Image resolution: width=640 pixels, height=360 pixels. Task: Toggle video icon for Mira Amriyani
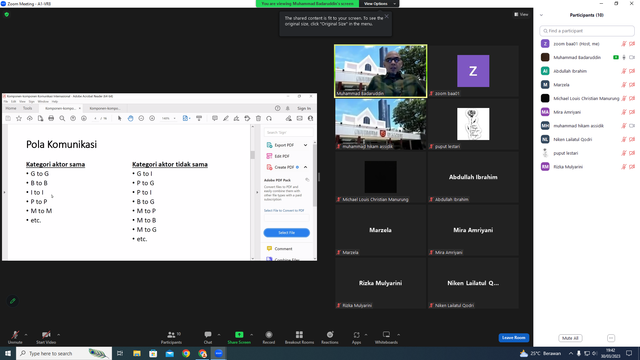632,112
